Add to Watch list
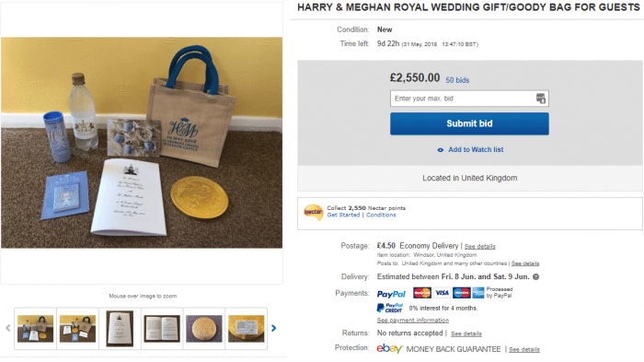Screen dimensions: 644x362 476,150
